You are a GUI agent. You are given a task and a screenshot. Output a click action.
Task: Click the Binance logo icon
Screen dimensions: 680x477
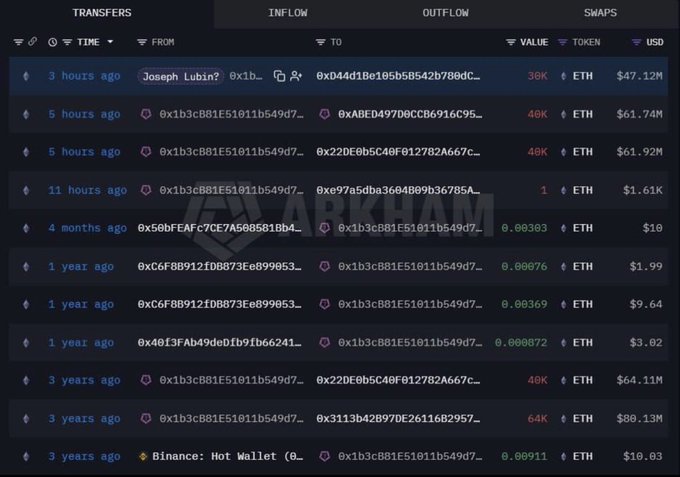(143, 457)
